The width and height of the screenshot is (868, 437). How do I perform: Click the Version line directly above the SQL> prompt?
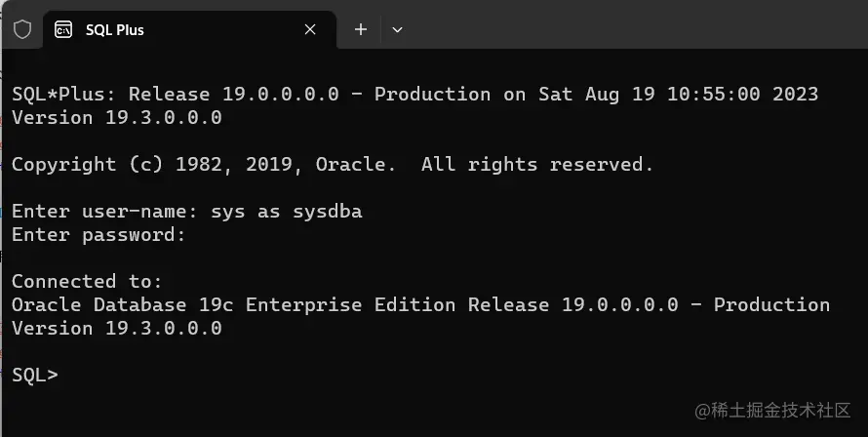click(117, 328)
